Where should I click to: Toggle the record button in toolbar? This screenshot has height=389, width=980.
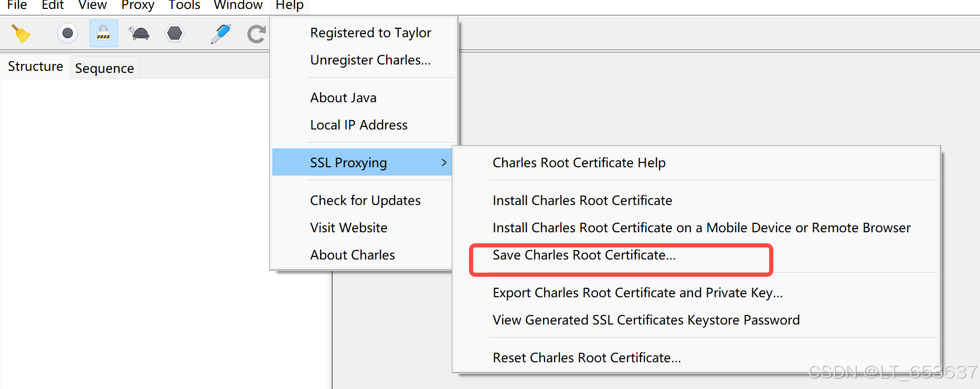pos(68,34)
